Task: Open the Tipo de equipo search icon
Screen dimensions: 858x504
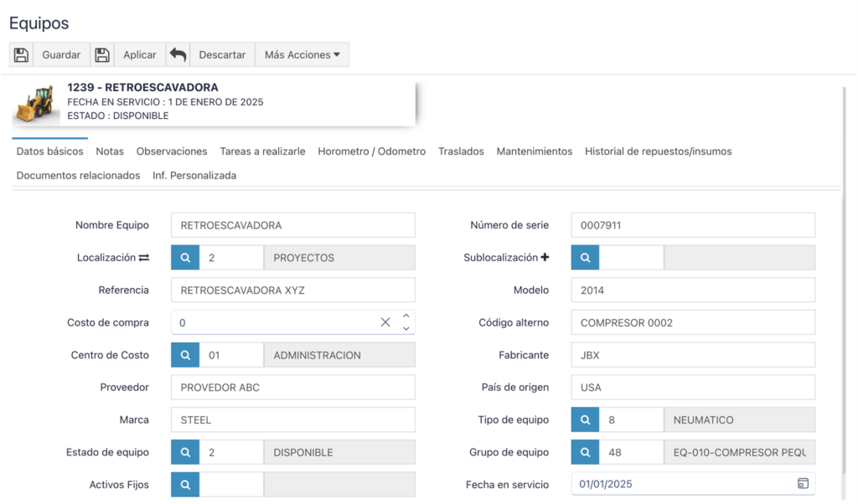Action: click(586, 419)
